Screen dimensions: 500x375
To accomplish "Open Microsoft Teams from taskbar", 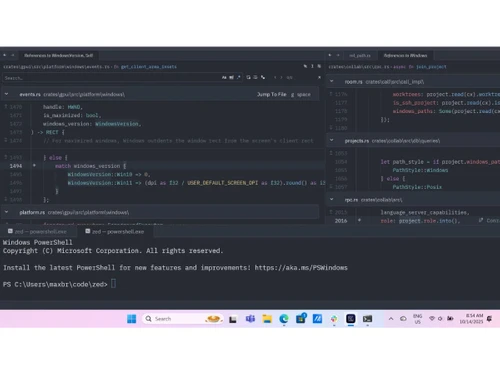I will coord(250,319).
